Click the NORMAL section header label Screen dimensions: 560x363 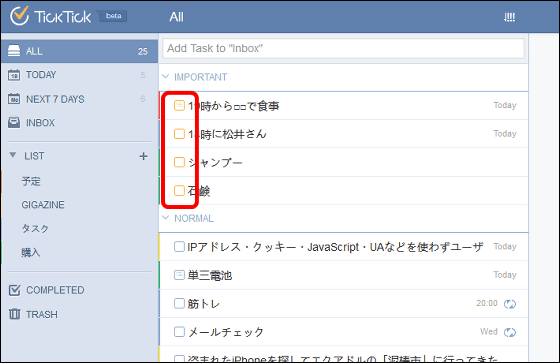pyautogui.click(x=194, y=218)
